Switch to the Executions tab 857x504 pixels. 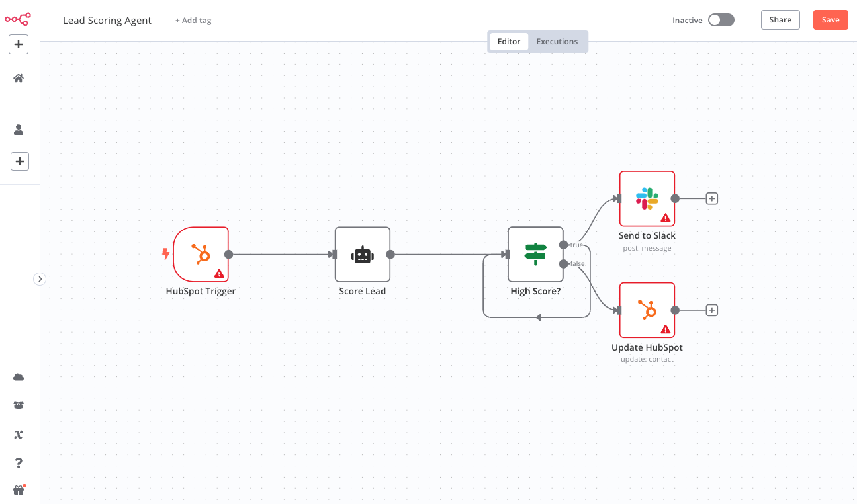pyautogui.click(x=557, y=42)
